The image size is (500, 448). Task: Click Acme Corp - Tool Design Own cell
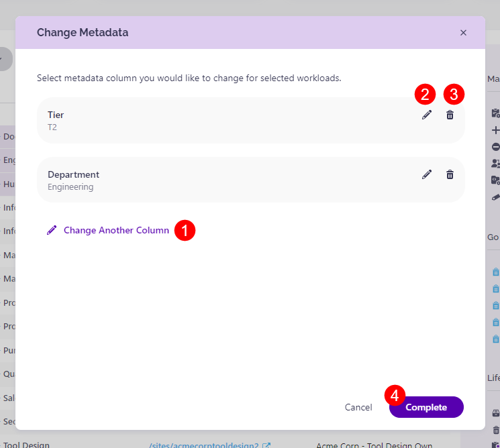(x=374, y=445)
